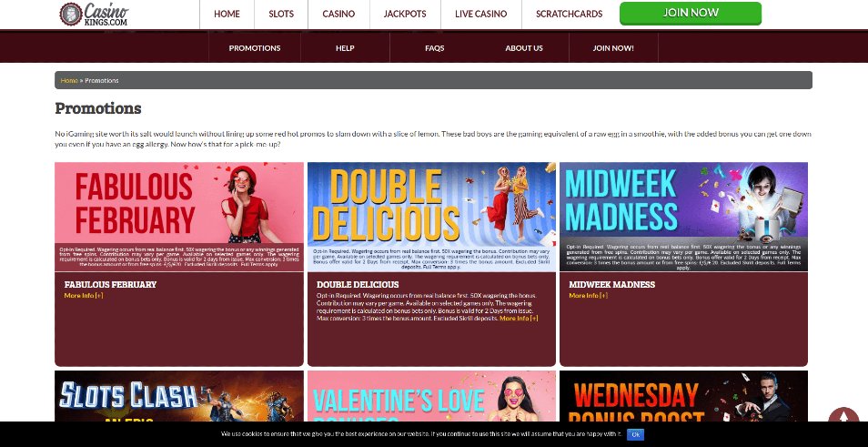Click the DOUBLE DELICIOUS card title
Image resolution: width=868 pixels, height=447 pixels.
(358, 284)
